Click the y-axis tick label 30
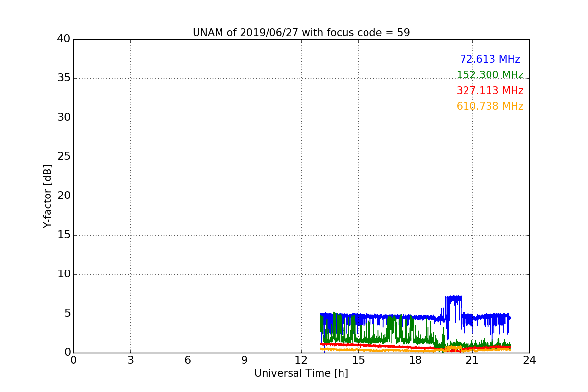 click(64, 118)
